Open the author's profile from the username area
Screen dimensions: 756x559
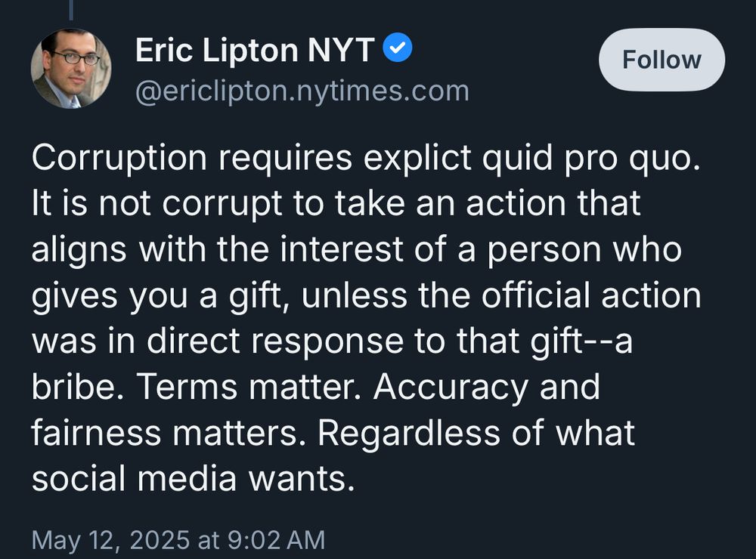click(301, 90)
